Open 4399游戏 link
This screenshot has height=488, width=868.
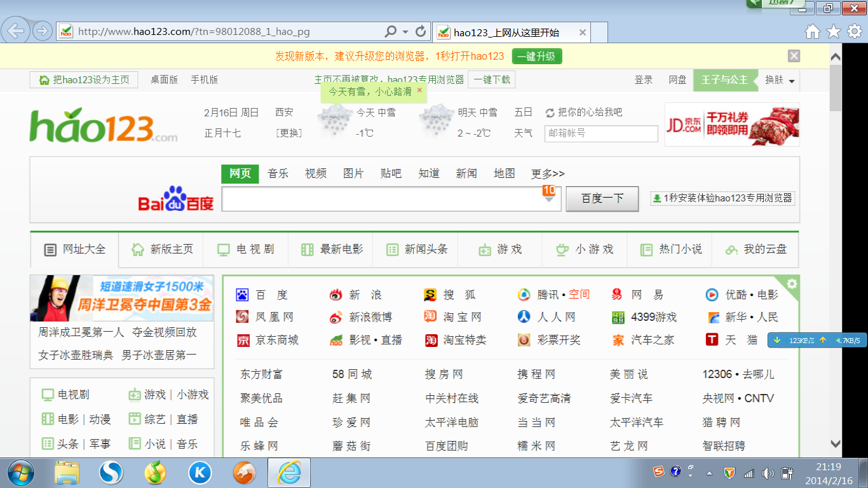click(654, 317)
